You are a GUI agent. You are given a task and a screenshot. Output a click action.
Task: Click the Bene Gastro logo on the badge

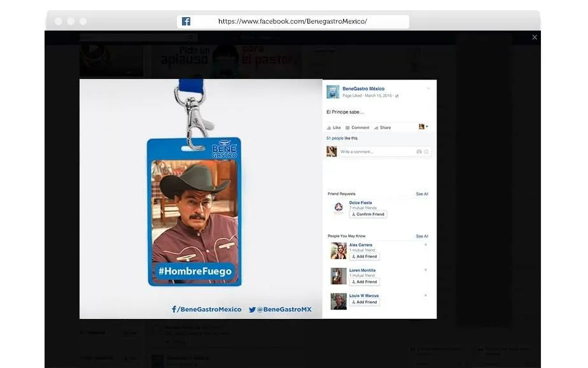click(225, 149)
